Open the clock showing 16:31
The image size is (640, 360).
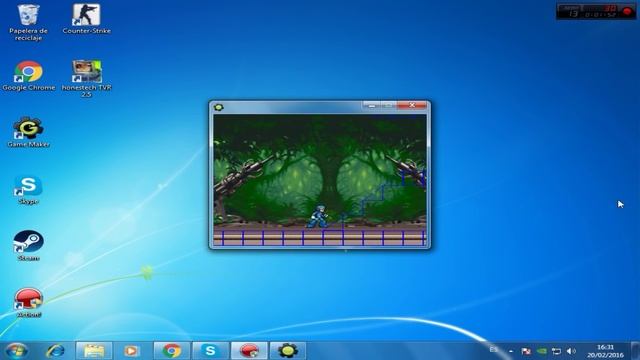[605, 351]
